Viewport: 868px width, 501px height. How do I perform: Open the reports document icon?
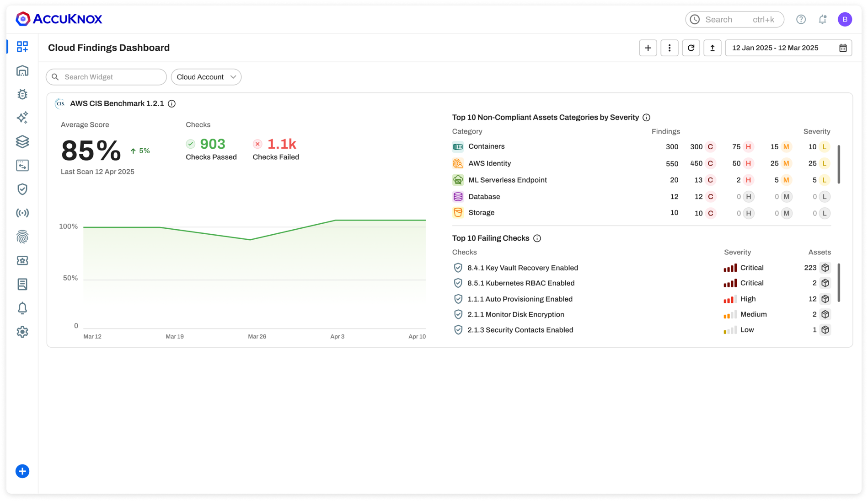coord(22,284)
